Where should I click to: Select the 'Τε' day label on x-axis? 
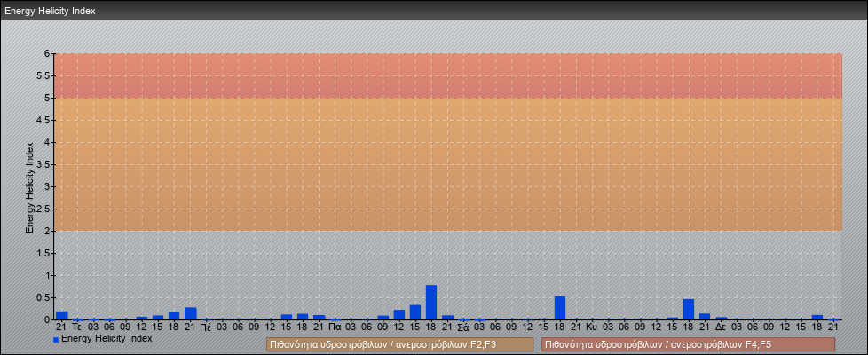click(x=77, y=327)
